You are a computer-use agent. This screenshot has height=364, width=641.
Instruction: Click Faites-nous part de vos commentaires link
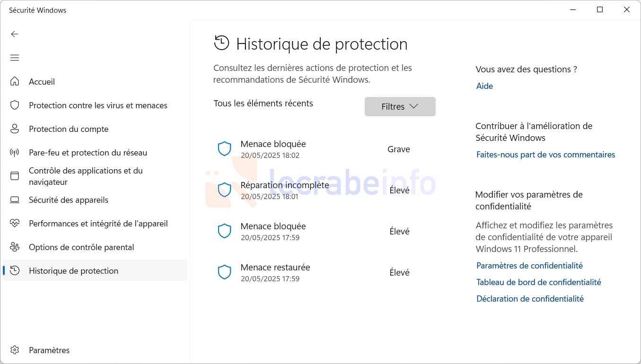click(545, 155)
